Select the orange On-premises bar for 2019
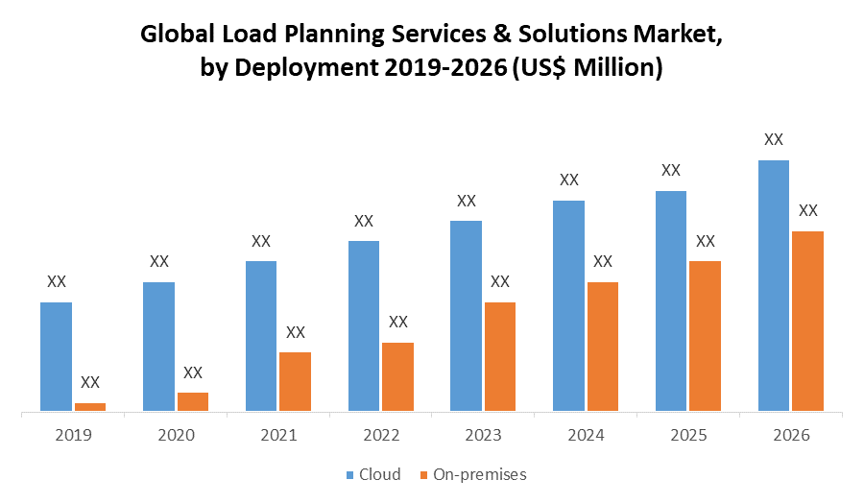The width and height of the screenshot is (864, 504). coord(90,408)
